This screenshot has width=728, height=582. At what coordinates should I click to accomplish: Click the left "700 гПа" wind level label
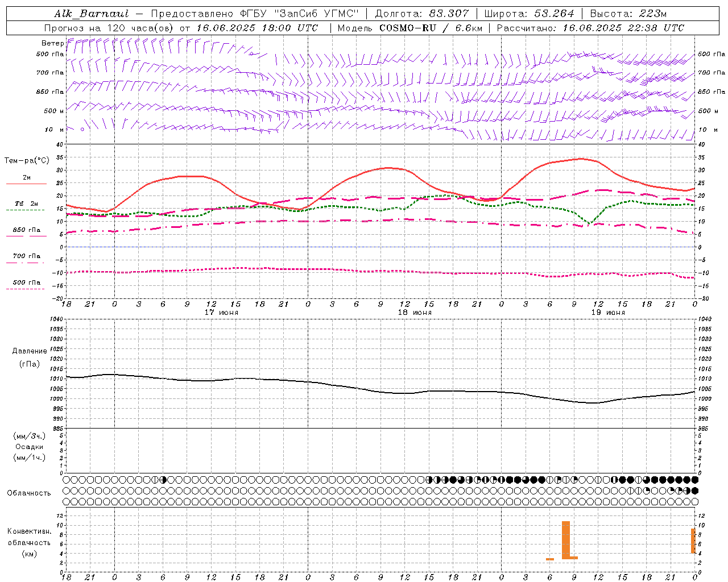[50, 73]
